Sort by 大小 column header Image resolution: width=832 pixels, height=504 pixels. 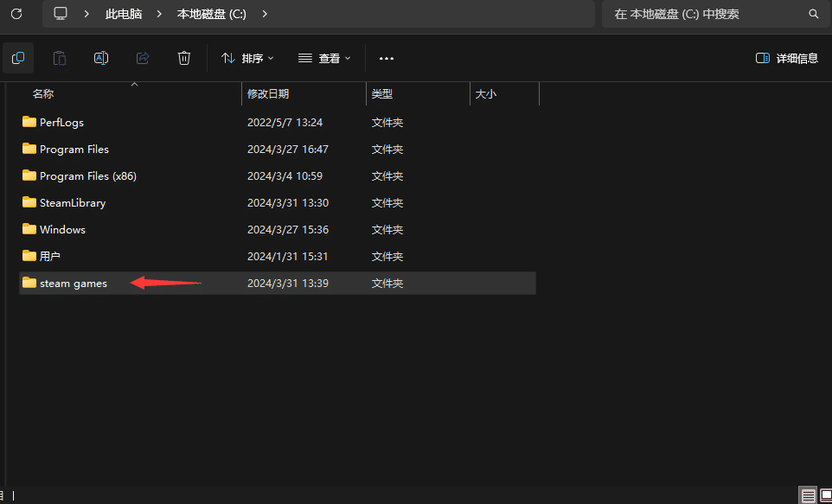[485, 94]
